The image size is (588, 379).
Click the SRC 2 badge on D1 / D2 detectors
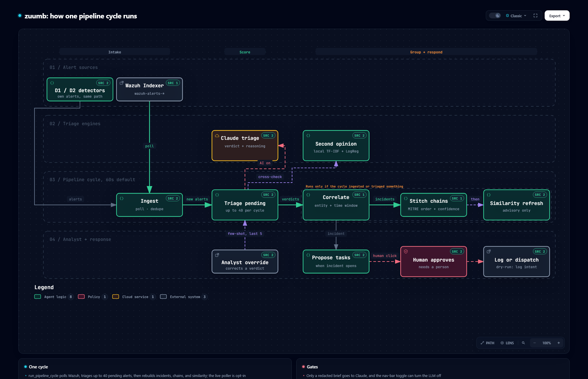coord(103,83)
